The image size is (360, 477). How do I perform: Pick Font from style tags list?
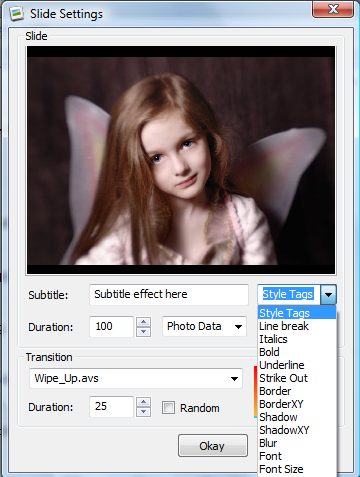point(297,456)
